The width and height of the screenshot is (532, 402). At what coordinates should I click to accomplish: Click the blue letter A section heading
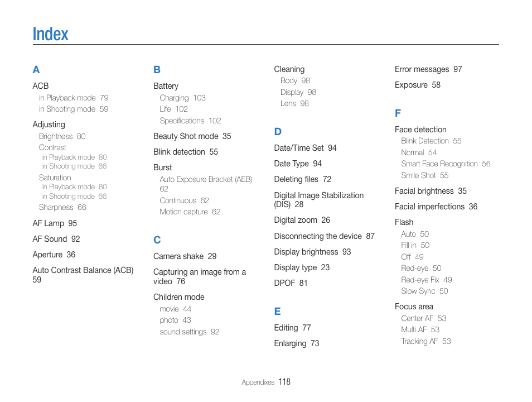click(x=36, y=70)
